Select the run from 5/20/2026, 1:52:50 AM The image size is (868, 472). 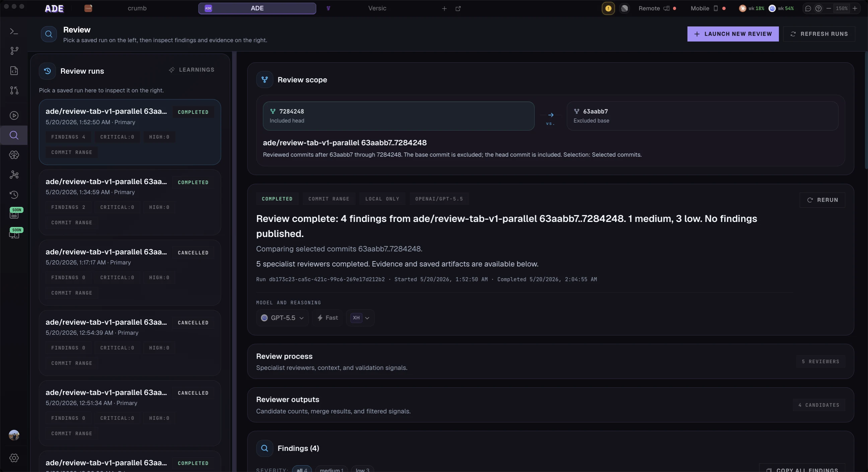click(130, 132)
